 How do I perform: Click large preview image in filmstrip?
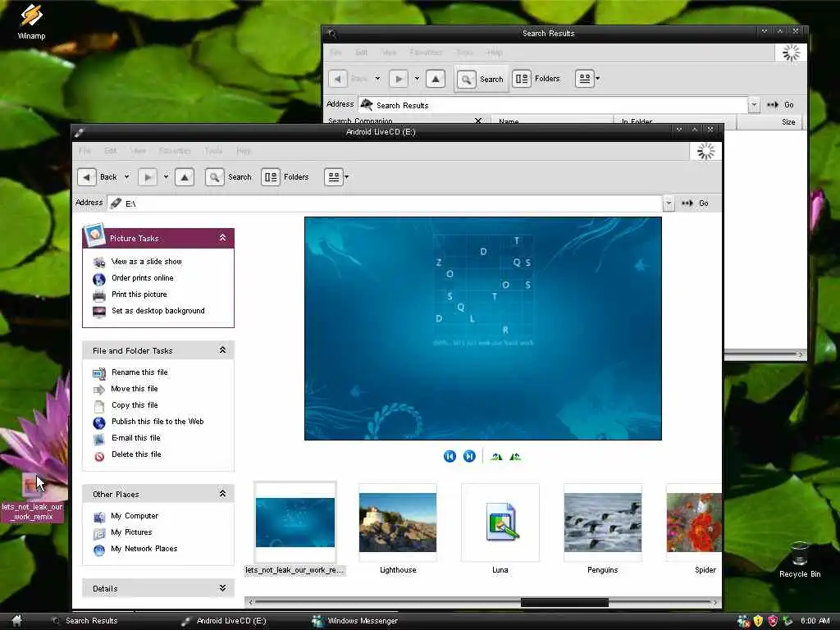[x=482, y=328]
